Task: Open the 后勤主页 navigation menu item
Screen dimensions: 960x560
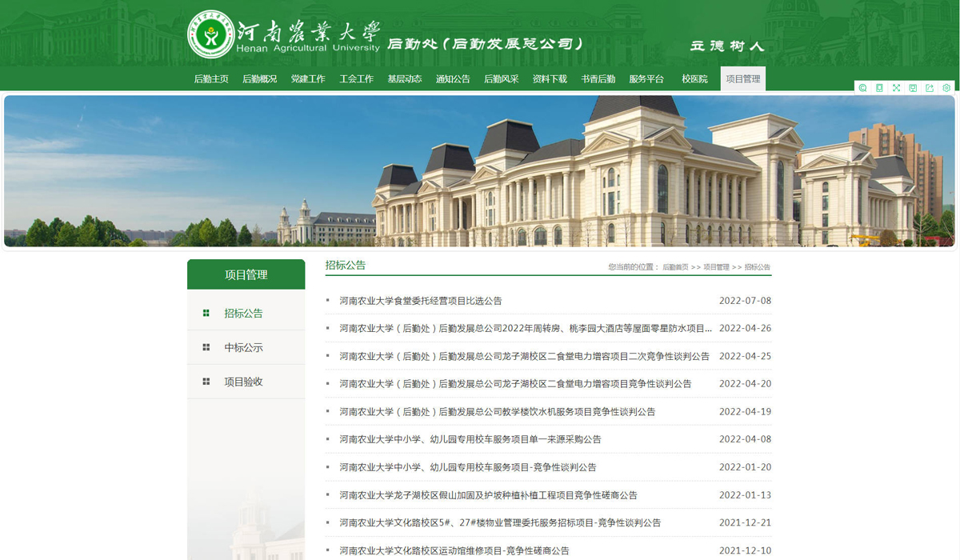Action: pos(211,79)
